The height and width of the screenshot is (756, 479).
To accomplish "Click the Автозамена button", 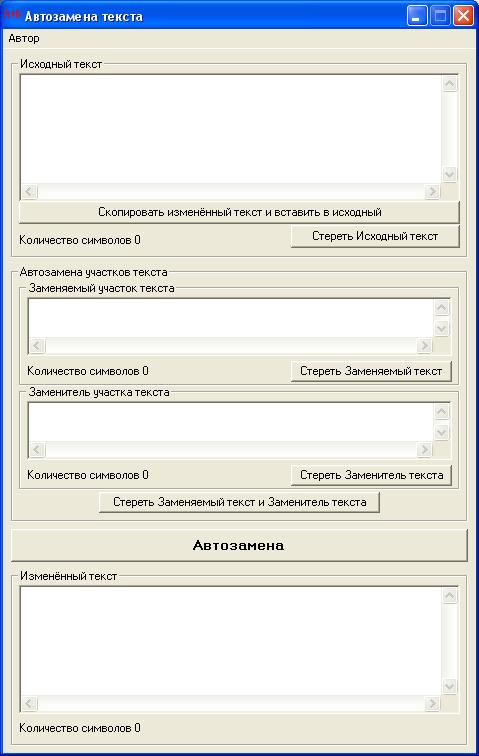I will 239,545.
